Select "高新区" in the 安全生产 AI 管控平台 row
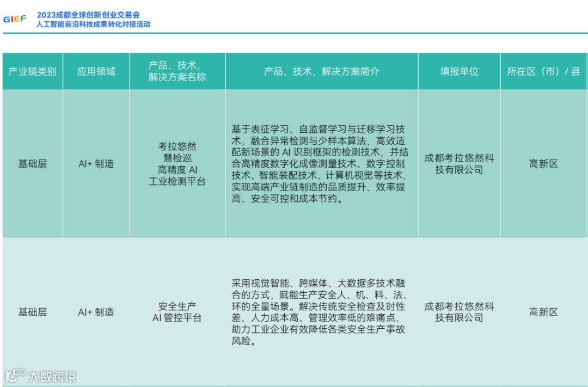The width and height of the screenshot is (588, 387). 543,312
